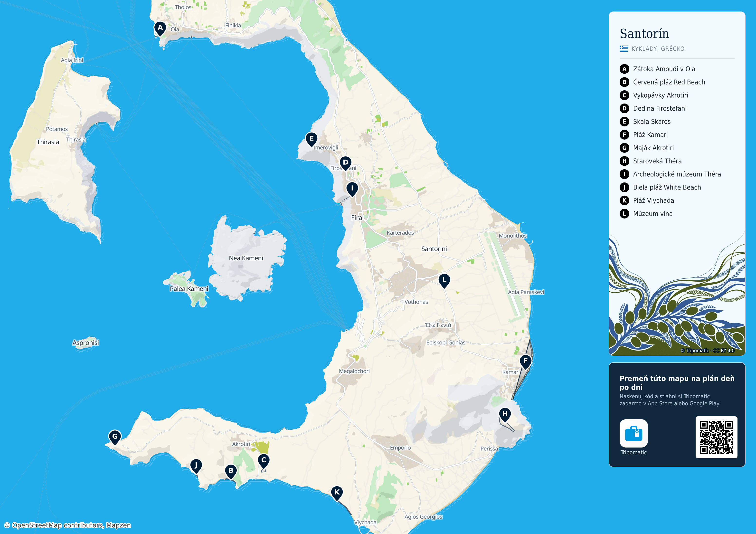The width and height of the screenshot is (756, 534).
Task: Open 'Archeologické múzeum Théra' legend entry
Action: pyautogui.click(x=677, y=174)
